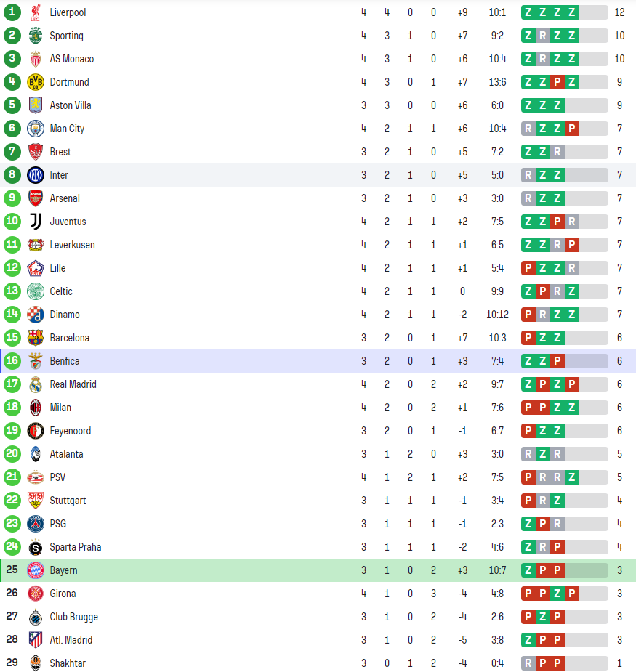Open the Club Brugge team link
This screenshot has width=636, height=672.
pyautogui.click(x=73, y=617)
